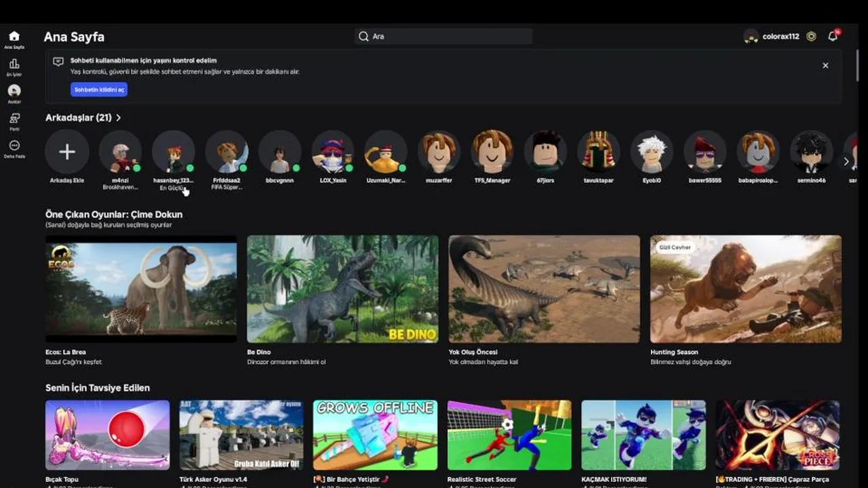The image size is (868, 488).
Task: Open the Avatar icon in sidebar
Action: (14, 91)
